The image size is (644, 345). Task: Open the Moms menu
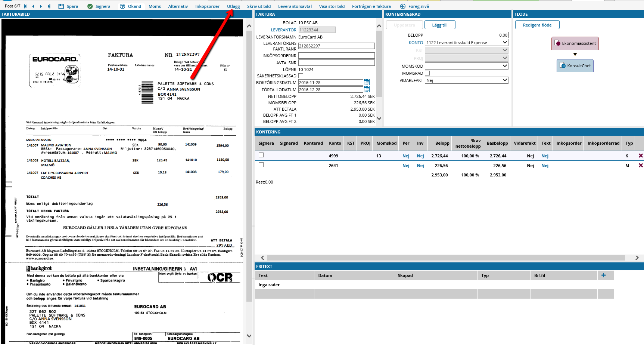(x=155, y=6)
